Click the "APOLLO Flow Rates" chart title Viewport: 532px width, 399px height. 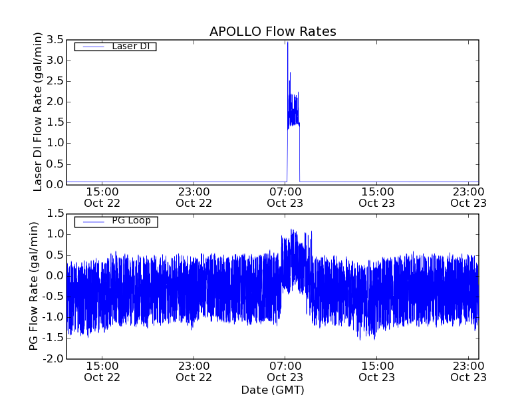pos(273,31)
